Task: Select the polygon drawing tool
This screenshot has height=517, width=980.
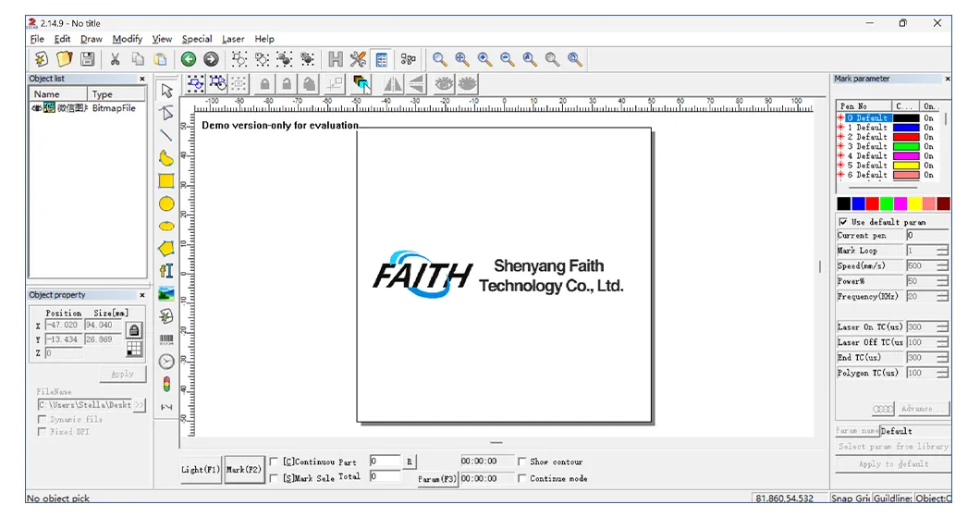Action: pyautogui.click(x=166, y=248)
